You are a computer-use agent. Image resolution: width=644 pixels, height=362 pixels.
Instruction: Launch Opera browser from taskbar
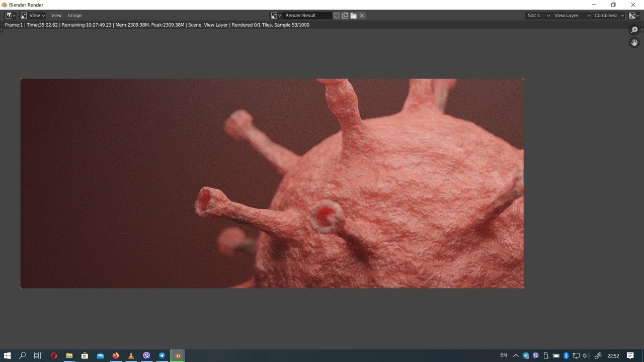[x=54, y=355]
